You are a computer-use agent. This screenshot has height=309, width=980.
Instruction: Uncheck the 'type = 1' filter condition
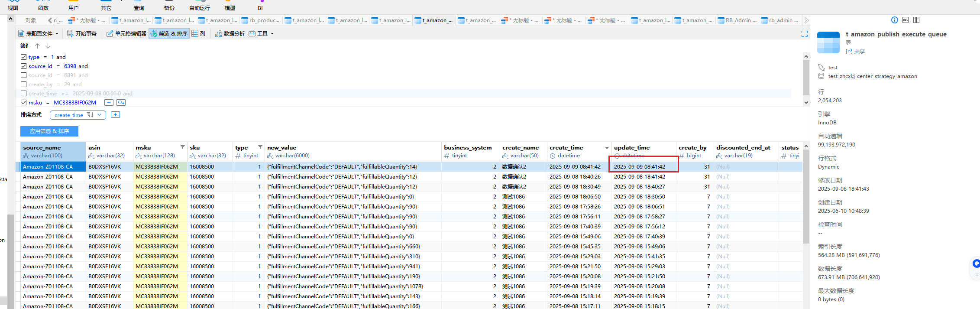(x=24, y=57)
